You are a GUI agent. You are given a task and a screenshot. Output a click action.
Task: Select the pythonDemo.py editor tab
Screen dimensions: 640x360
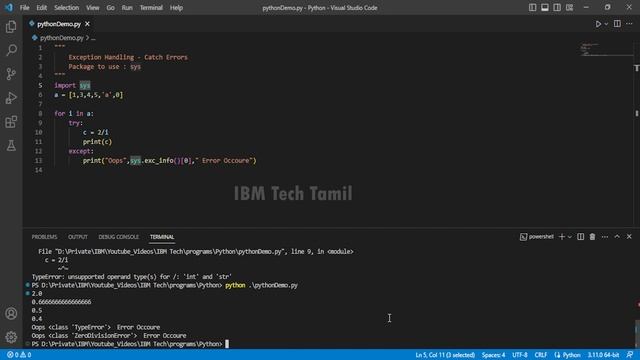point(60,24)
